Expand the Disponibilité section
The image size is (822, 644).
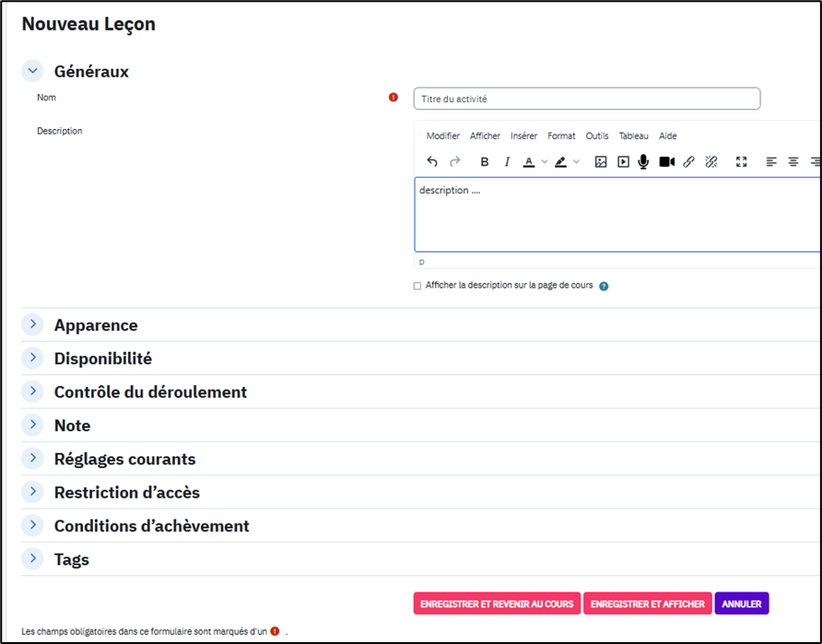(x=32, y=357)
